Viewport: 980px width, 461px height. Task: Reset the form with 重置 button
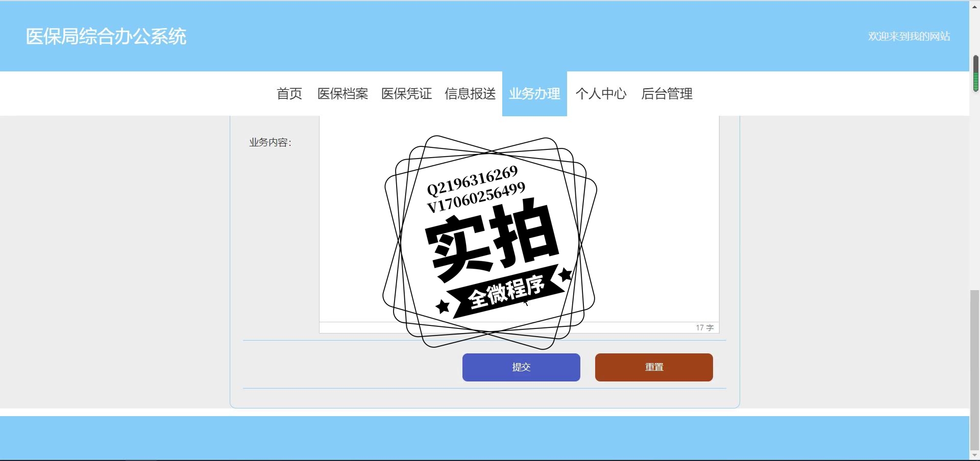(654, 367)
